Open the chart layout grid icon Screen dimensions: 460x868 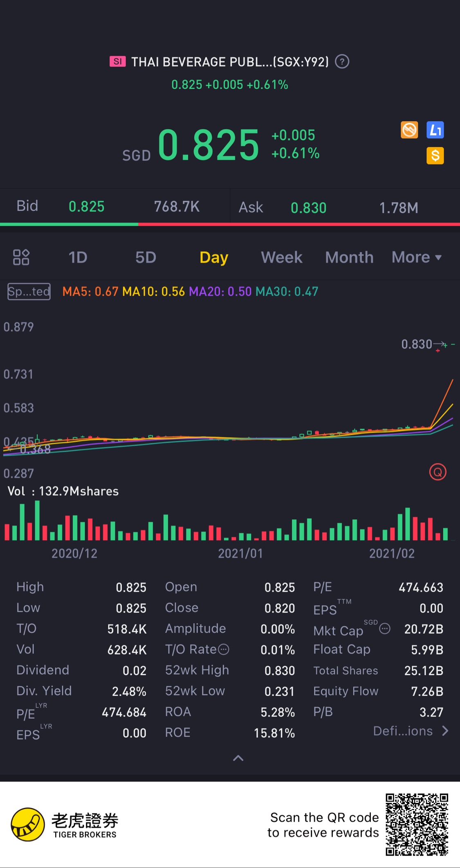[x=21, y=257]
